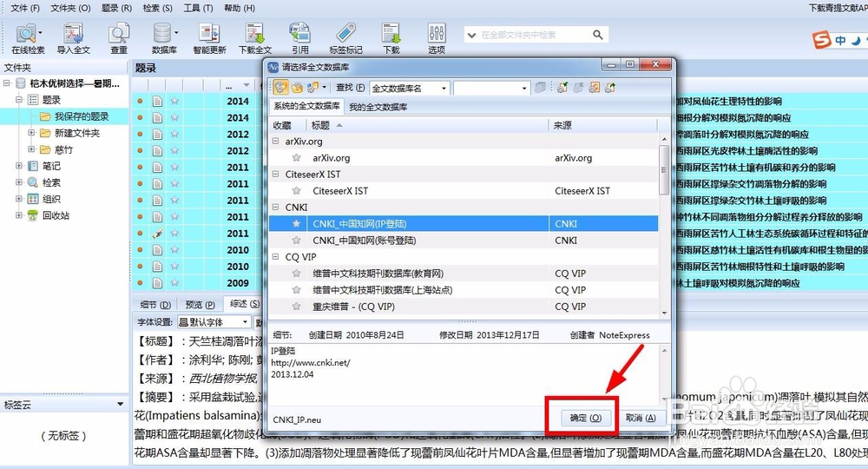Open the 回收站 recycle bin node
868x469 pixels.
click(x=56, y=215)
